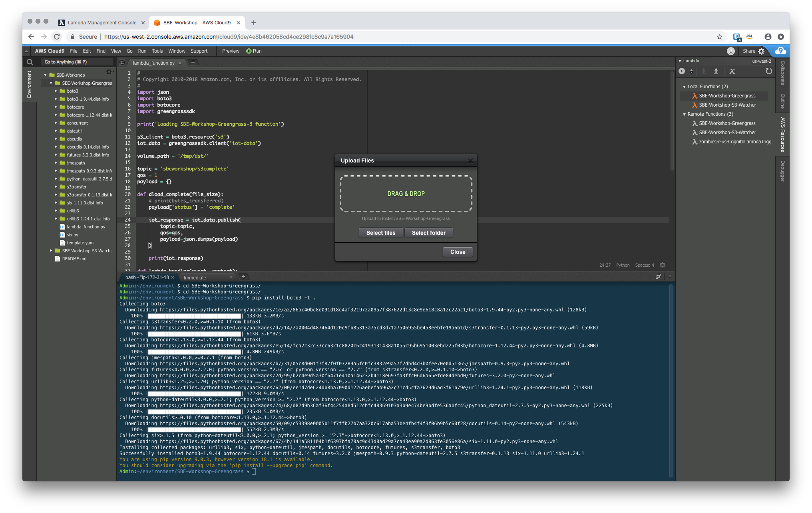Open the run mode stepper in Lambda panel
The height and width of the screenshot is (513, 812).
(691, 71)
